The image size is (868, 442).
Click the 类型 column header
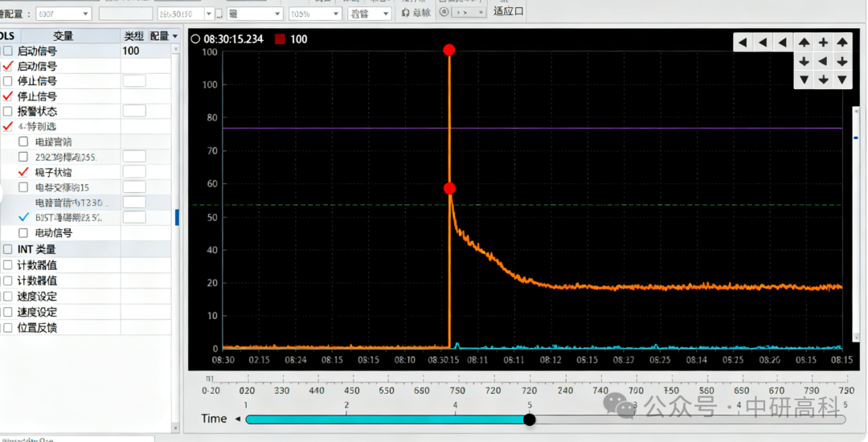(134, 36)
